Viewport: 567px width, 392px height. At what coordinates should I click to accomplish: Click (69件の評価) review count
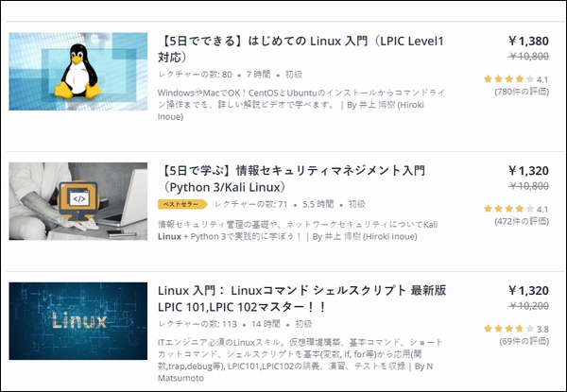point(524,341)
